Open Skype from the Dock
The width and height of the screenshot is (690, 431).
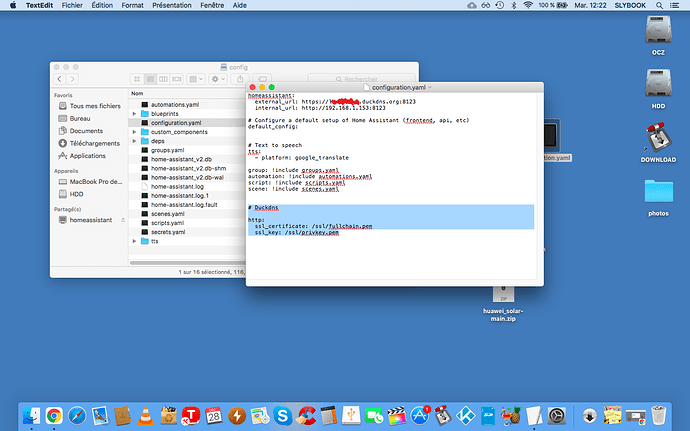tap(282, 416)
